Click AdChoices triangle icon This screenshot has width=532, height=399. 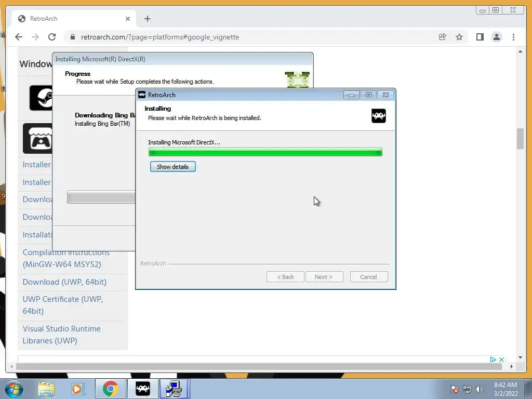tap(493, 360)
